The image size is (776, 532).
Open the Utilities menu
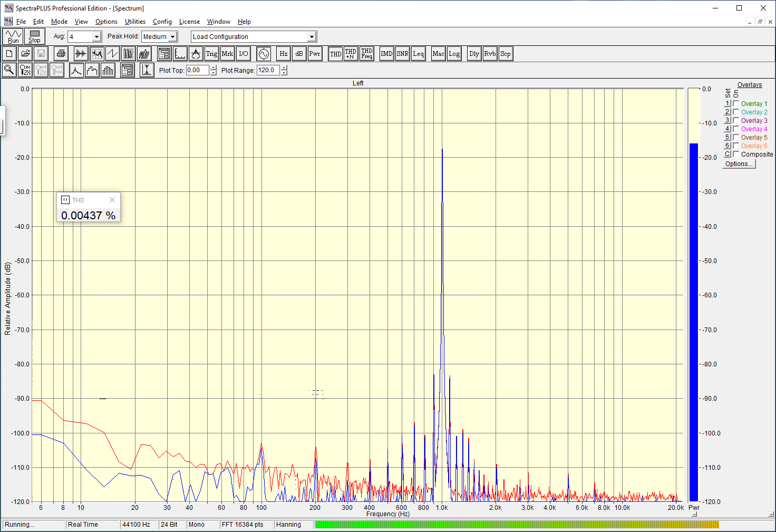pos(135,22)
